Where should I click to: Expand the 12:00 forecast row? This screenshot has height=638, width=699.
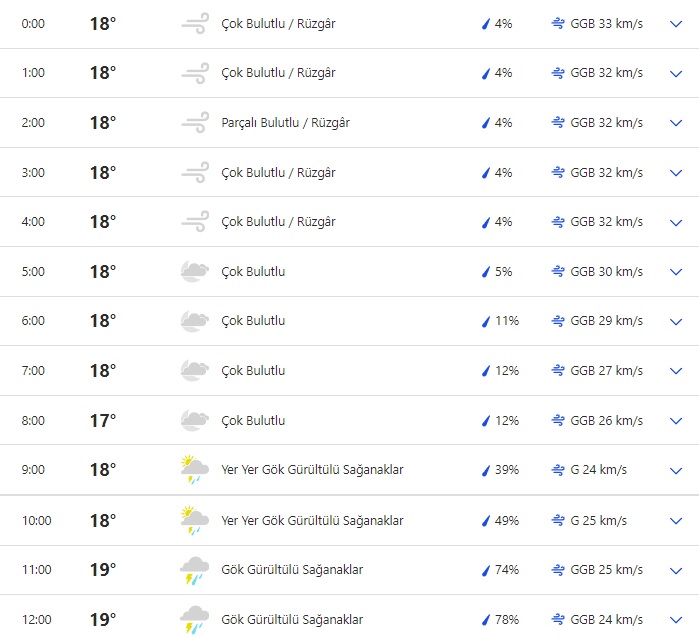click(675, 620)
